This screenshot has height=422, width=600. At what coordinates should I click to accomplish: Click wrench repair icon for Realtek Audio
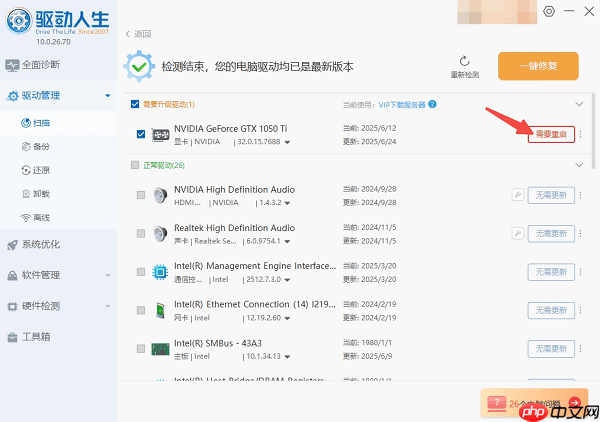click(x=518, y=233)
